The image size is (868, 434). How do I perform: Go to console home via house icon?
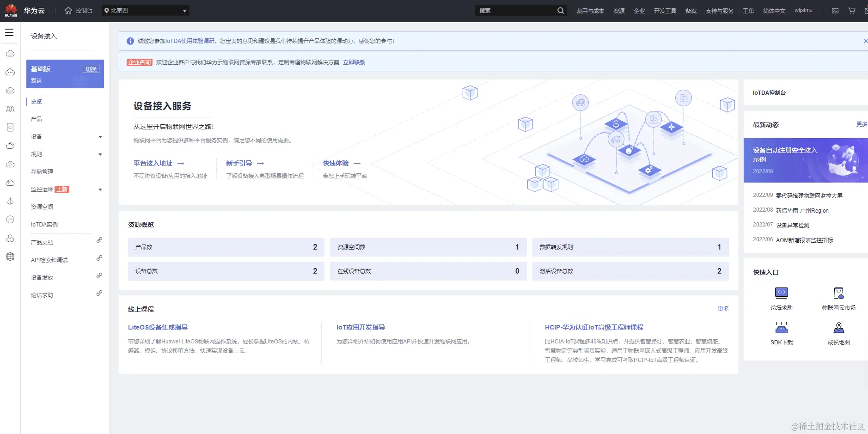(68, 11)
